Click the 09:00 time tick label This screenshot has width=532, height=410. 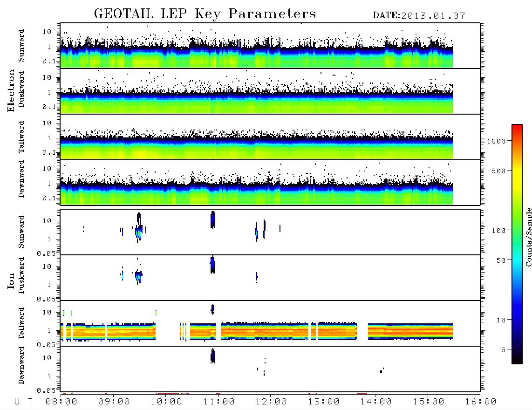pos(114,402)
